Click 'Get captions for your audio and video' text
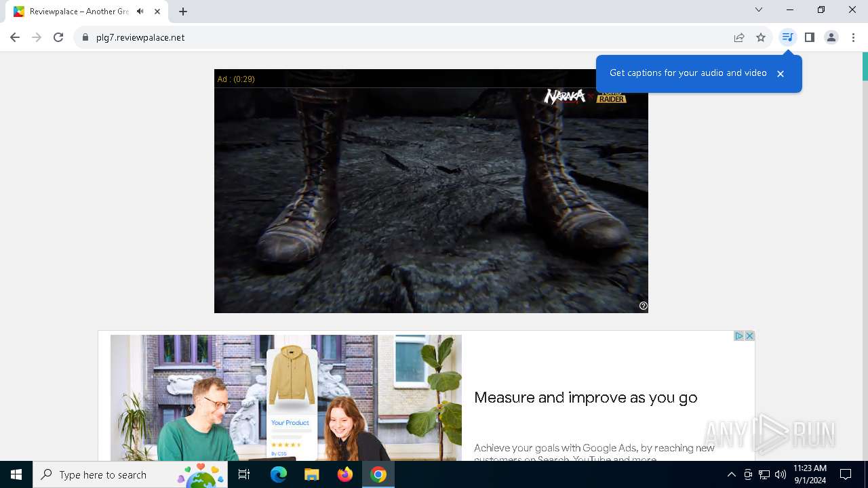 click(x=688, y=73)
